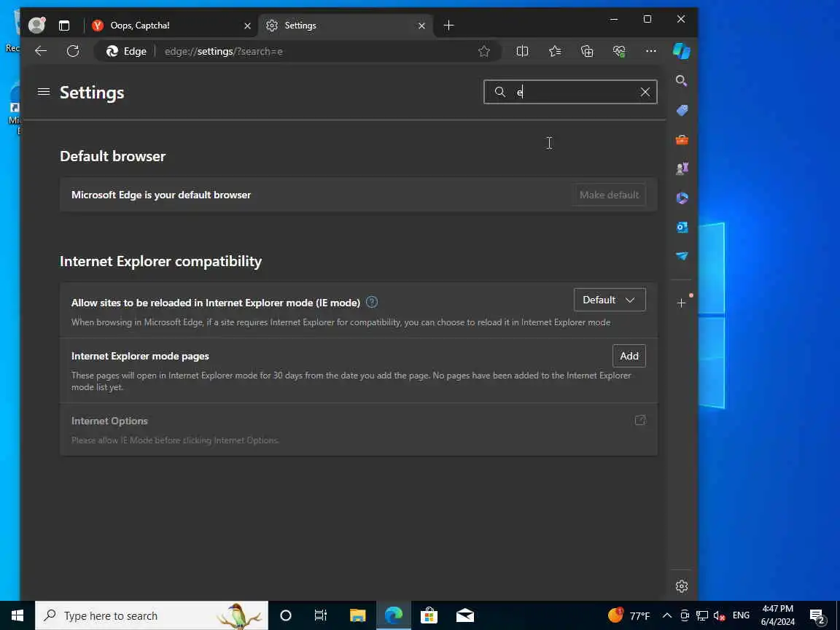Close the Oops, Captcha! tab
The height and width of the screenshot is (630, 840).
[x=247, y=26]
